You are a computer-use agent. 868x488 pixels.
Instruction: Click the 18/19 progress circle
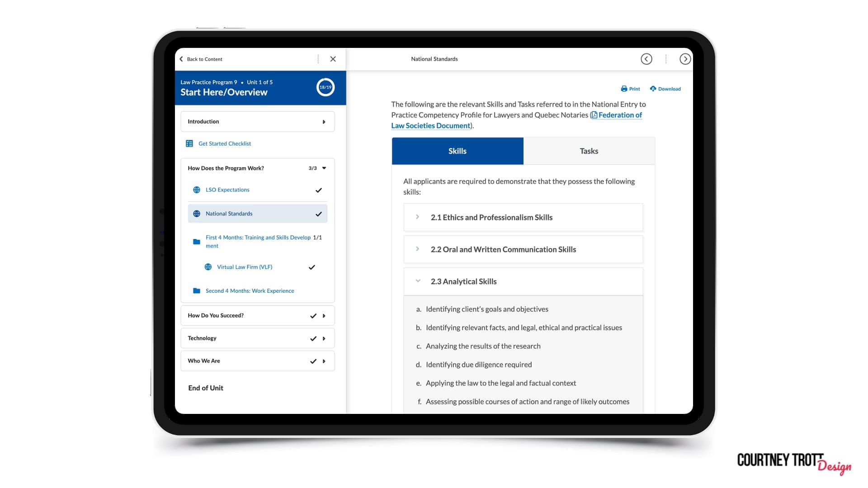[x=325, y=87]
